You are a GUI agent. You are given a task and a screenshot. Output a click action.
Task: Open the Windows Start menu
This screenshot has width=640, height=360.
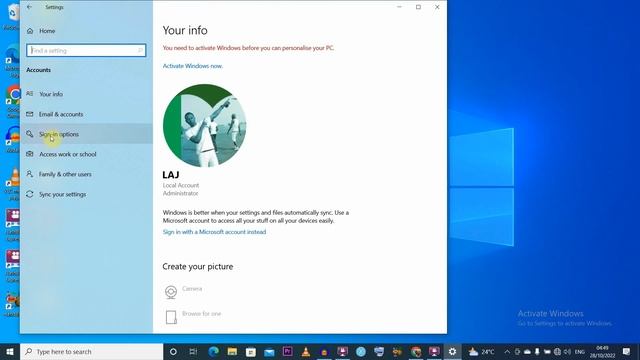point(10,351)
